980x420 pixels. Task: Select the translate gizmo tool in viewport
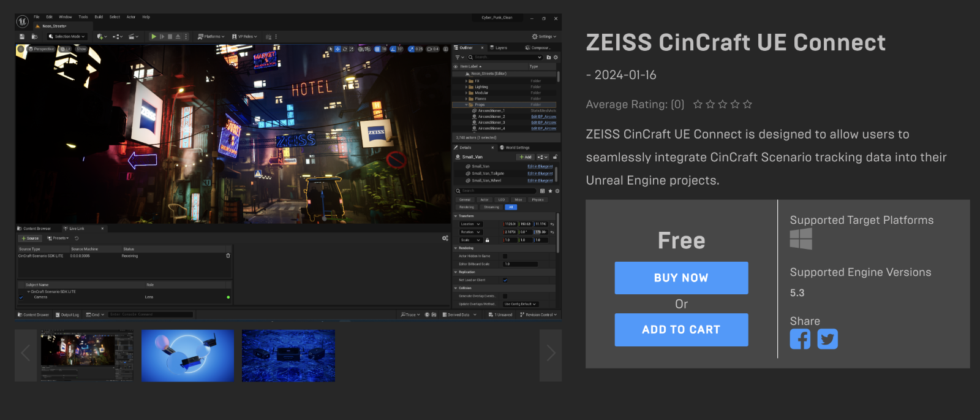pyautogui.click(x=337, y=49)
